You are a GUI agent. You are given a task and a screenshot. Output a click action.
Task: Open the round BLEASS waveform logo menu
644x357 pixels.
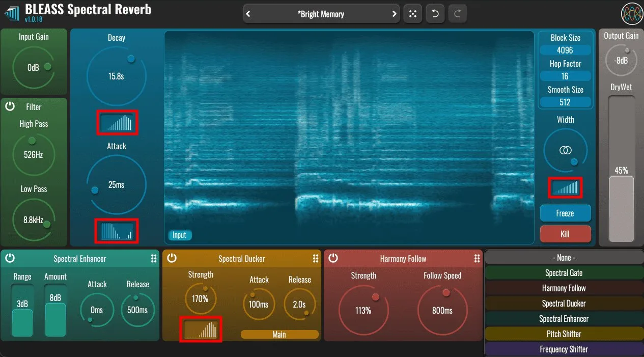coord(632,14)
